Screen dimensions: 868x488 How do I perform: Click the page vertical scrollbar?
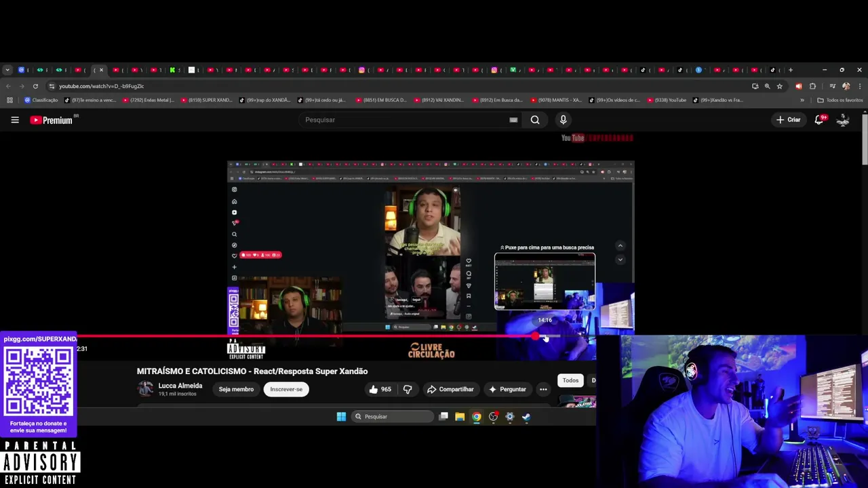(865, 139)
